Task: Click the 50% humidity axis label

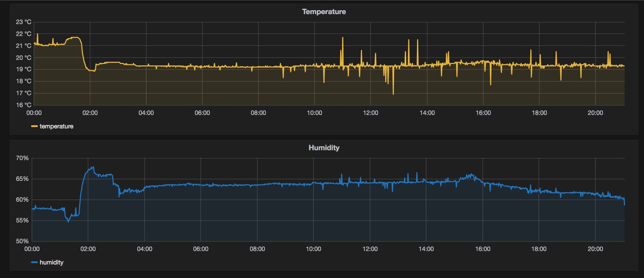Action: (22, 241)
